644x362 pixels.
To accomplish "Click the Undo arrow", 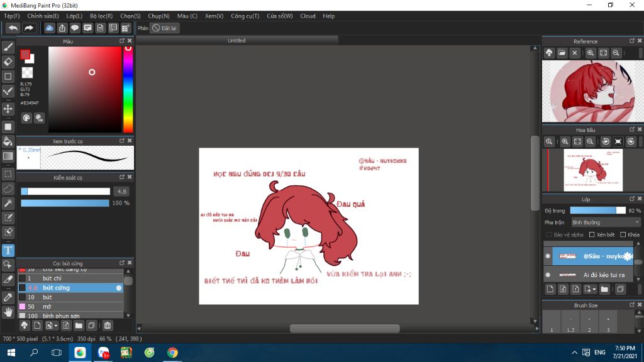I will pyautogui.click(x=13, y=28).
